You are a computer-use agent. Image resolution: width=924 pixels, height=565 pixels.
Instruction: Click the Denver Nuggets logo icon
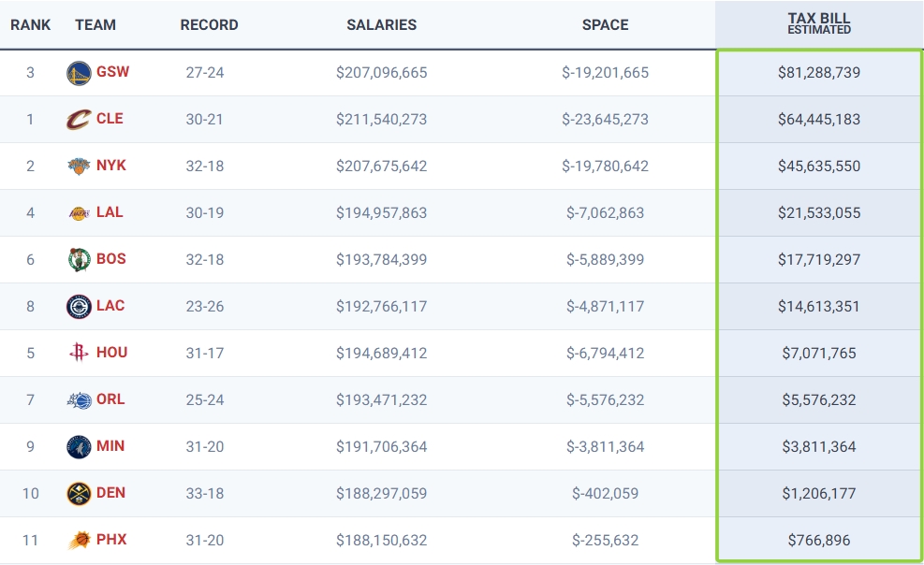(x=79, y=494)
